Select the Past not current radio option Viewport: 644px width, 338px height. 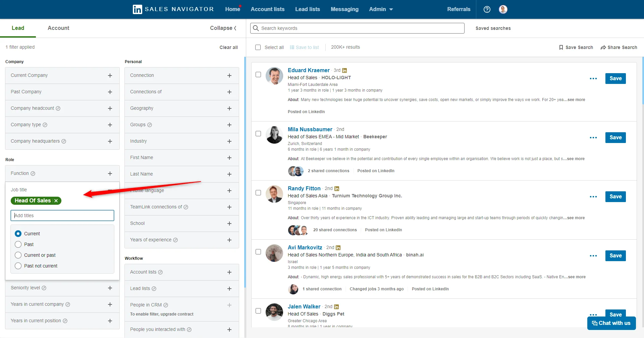(18, 266)
